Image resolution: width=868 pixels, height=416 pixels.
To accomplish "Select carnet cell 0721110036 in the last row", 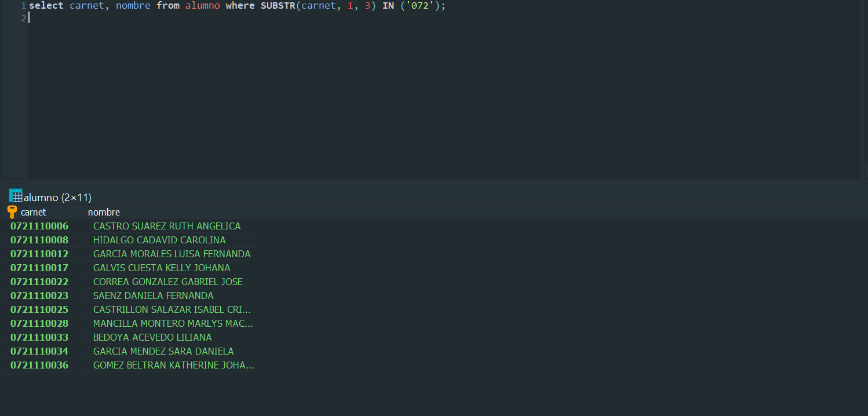I will [39, 365].
